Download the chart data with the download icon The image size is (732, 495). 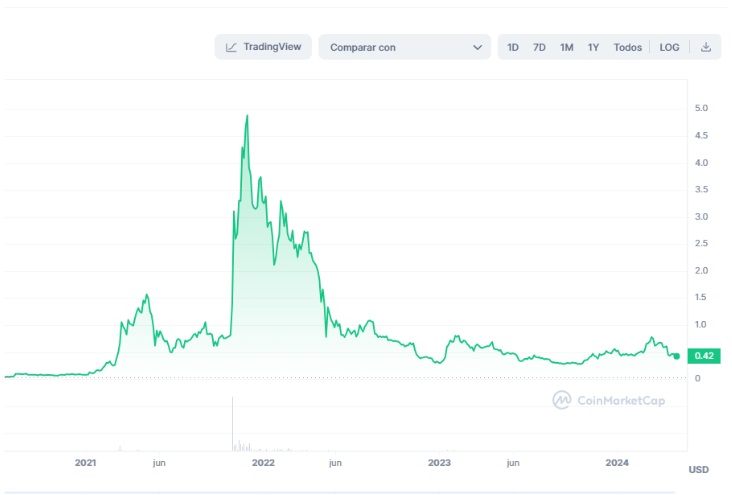pos(706,47)
